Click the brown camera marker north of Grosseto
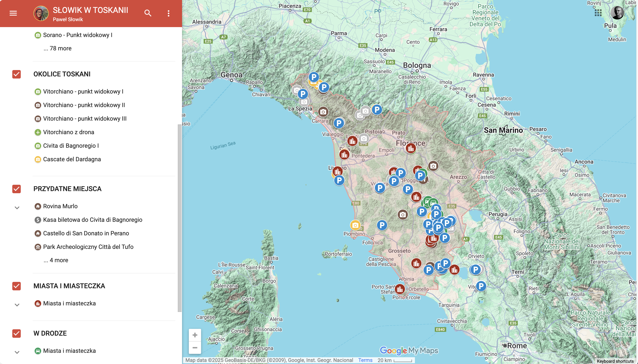 point(402,215)
